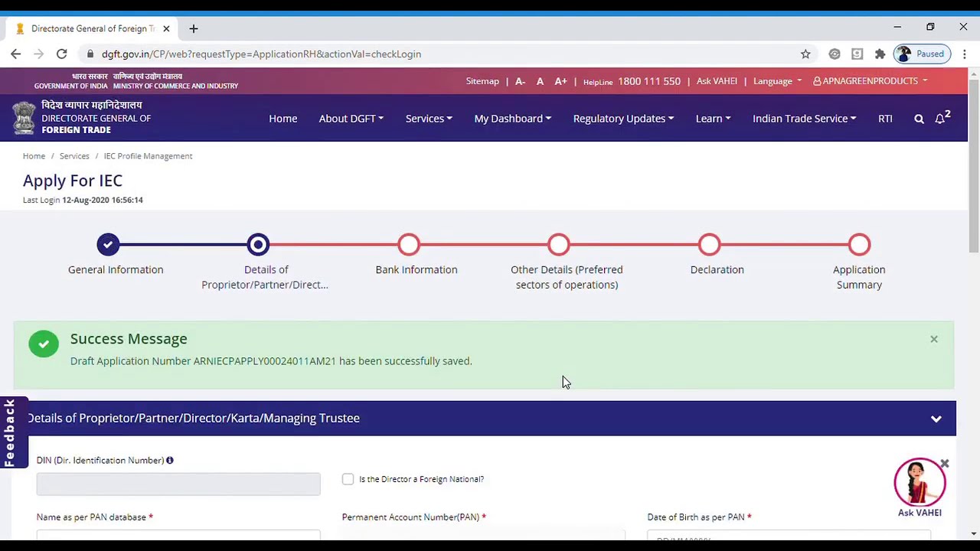Check 'Is the Director a Foreign National?'

tap(348, 479)
